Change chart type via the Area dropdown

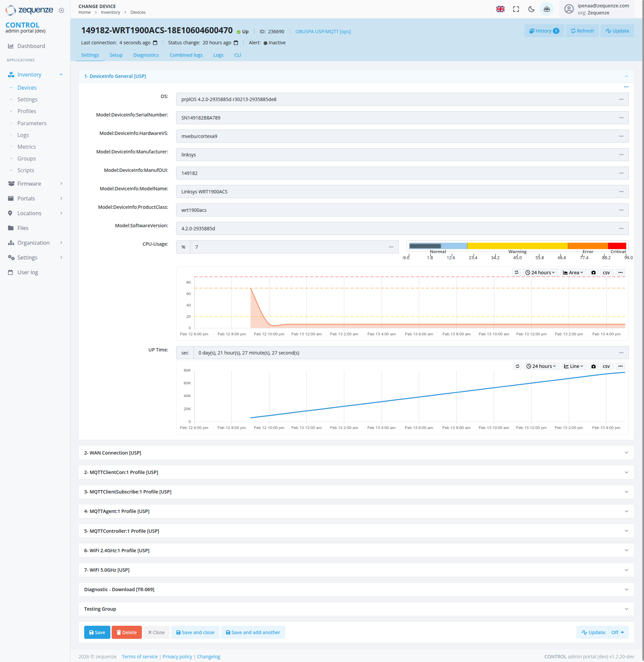(573, 273)
